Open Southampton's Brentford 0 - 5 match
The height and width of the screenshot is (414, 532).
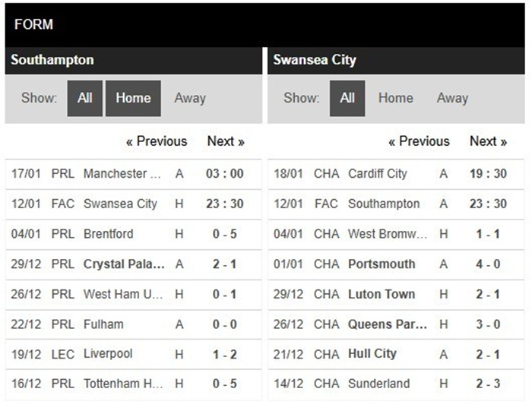[x=133, y=234]
